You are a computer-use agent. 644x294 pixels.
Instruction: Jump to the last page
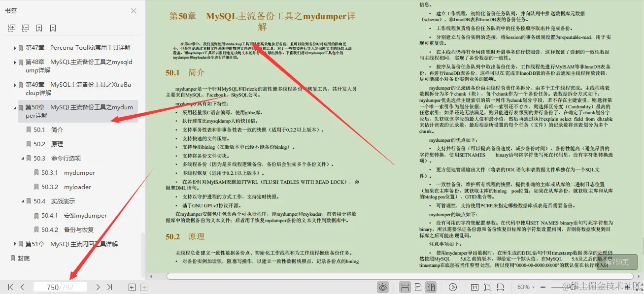[x=109, y=287]
